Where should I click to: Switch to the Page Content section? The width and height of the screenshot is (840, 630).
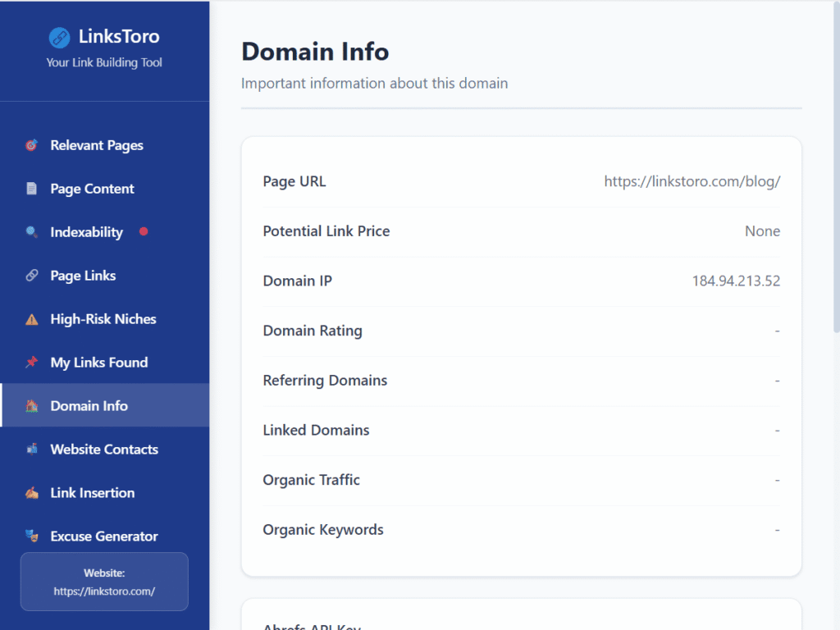pyautogui.click(x=92, y=189)
